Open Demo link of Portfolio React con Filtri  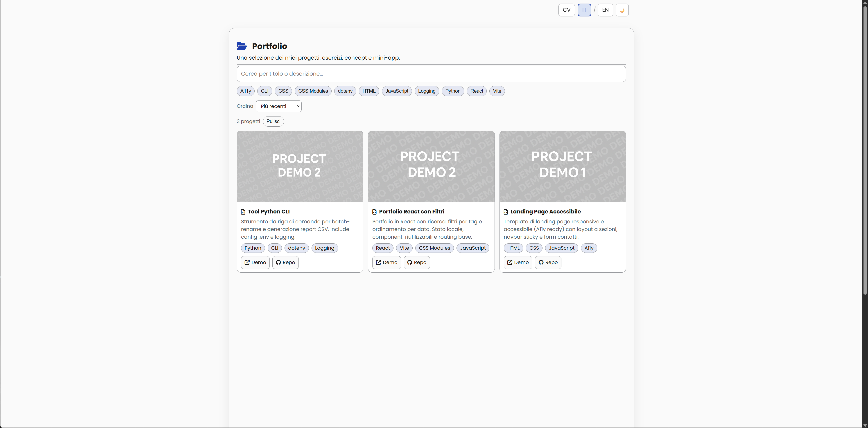click(x=387, y=262)
